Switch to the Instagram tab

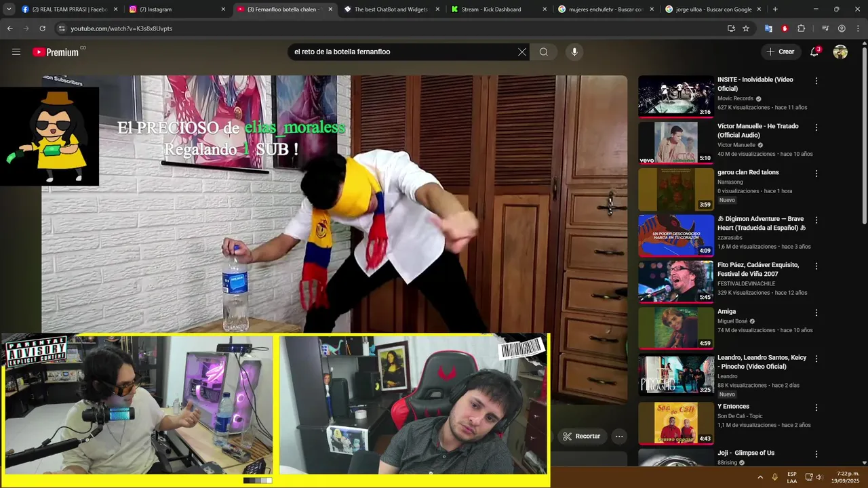tap(176, 9)
